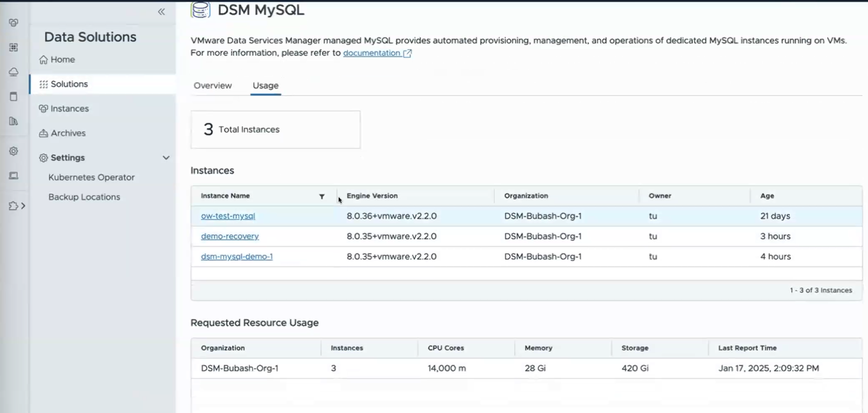Click the gear icon in the left rail

click(x=13, y=151)
